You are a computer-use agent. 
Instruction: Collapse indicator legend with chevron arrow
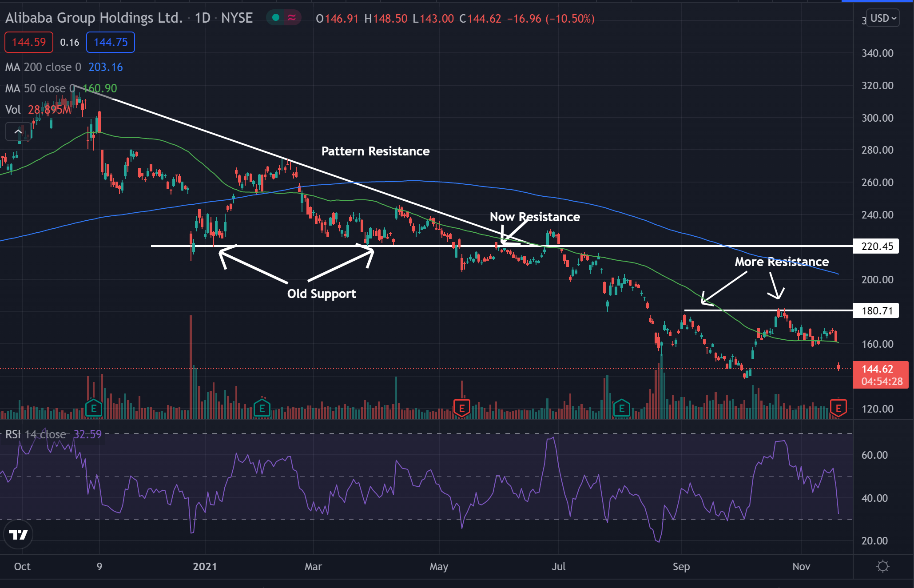pos(18,131)
